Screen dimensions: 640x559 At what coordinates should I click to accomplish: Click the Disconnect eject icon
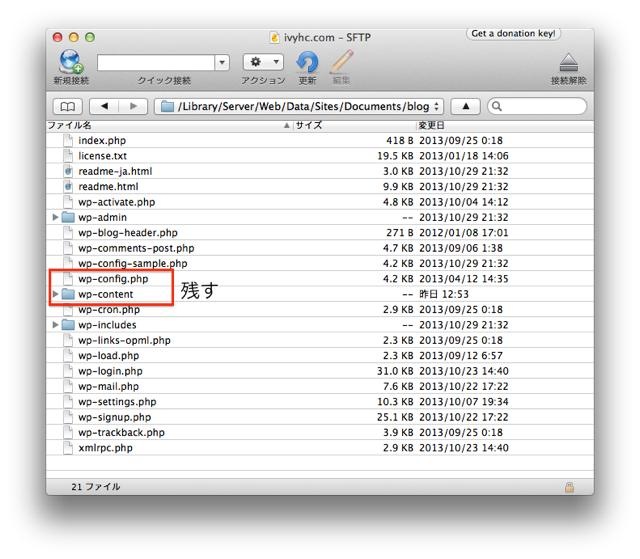(x=568, y=62)
